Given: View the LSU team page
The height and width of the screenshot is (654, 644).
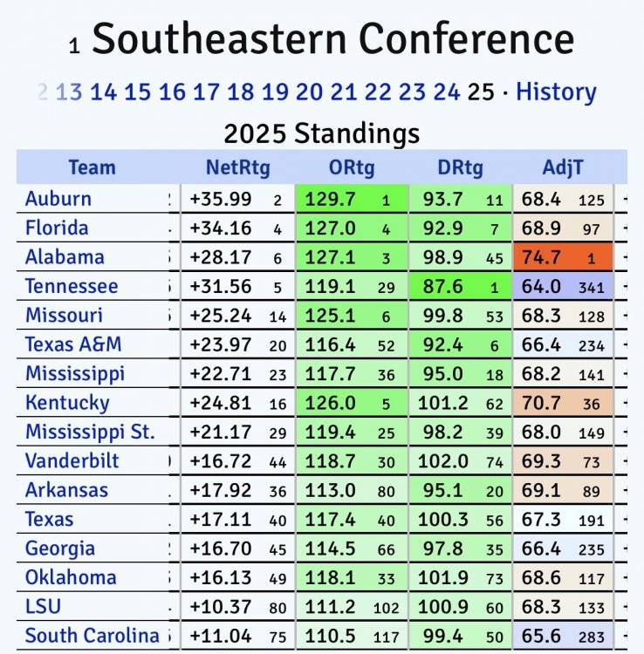Looking at the screenshot, I should point(44,607).
